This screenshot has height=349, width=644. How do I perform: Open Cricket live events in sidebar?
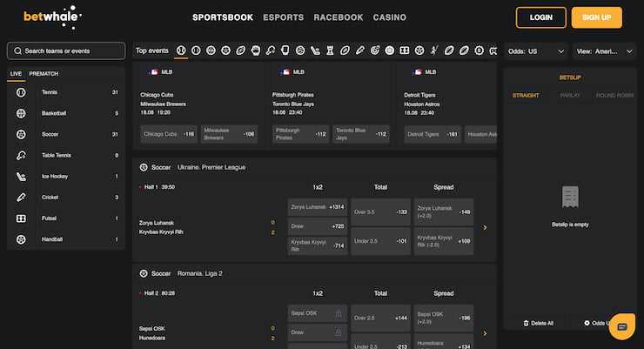66,197
